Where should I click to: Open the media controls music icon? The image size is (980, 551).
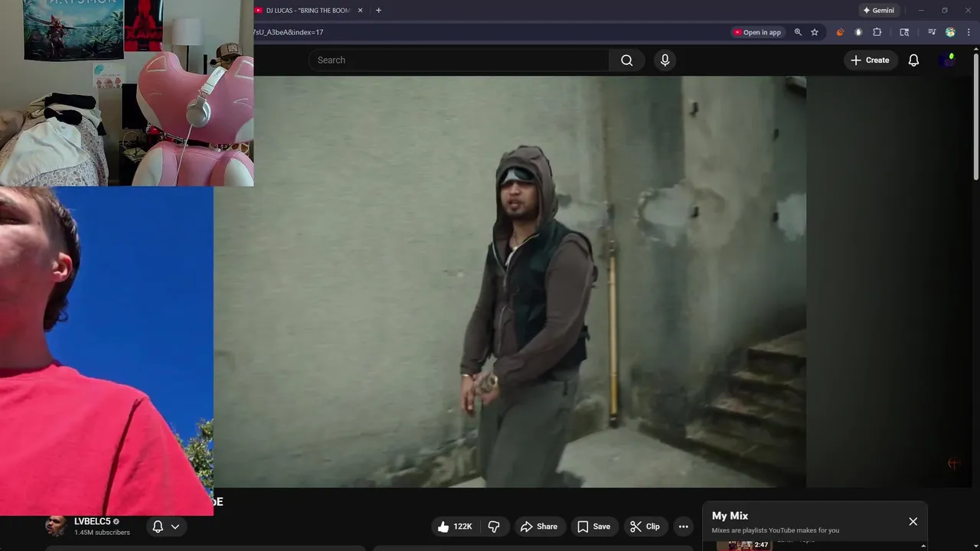(x=932, y=32)
